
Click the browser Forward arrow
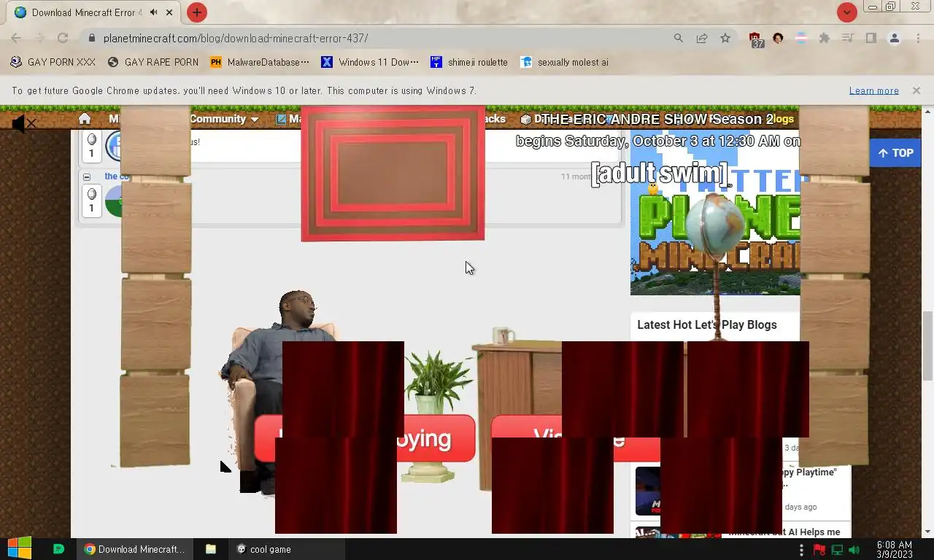tap(39, 38)
